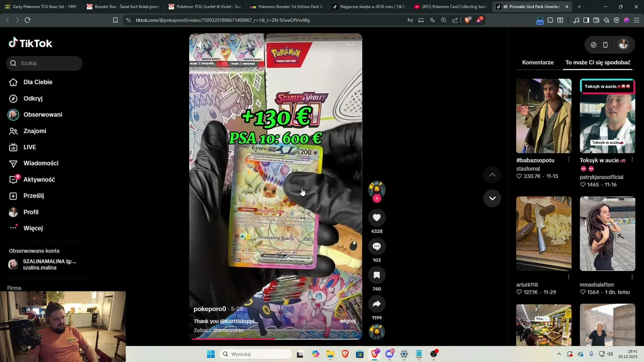Switch to Booster Box Świat Kart tab
644x362 pixels.
tap(122, 7)
